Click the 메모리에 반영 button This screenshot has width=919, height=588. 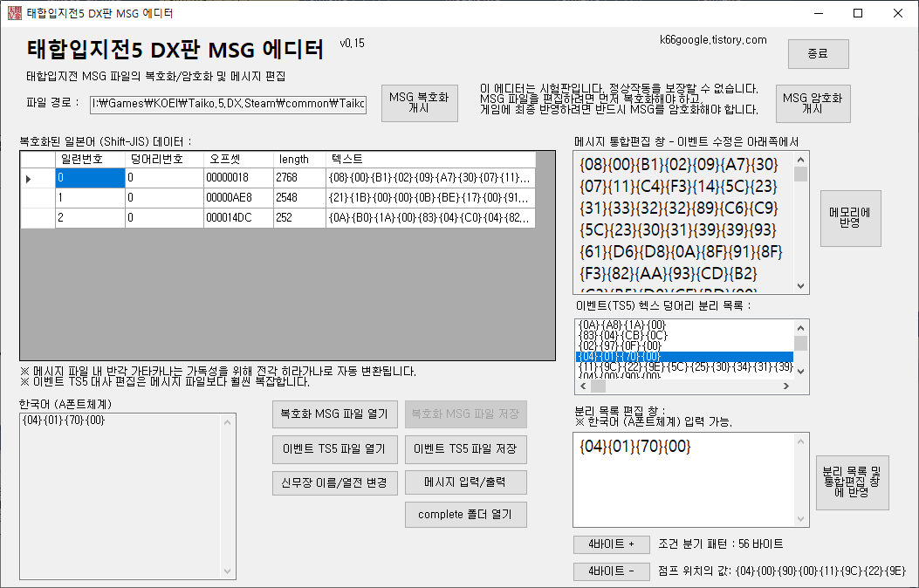tap(850, 218)
